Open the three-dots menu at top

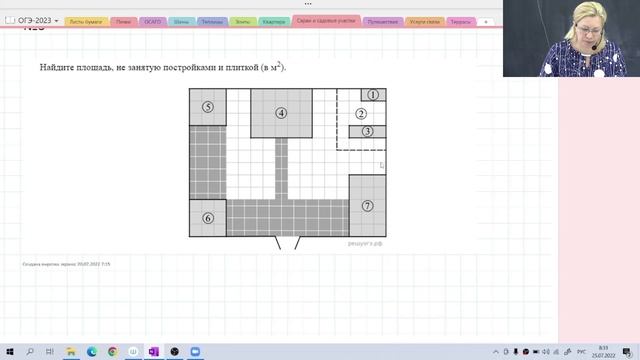coord(308,4)
